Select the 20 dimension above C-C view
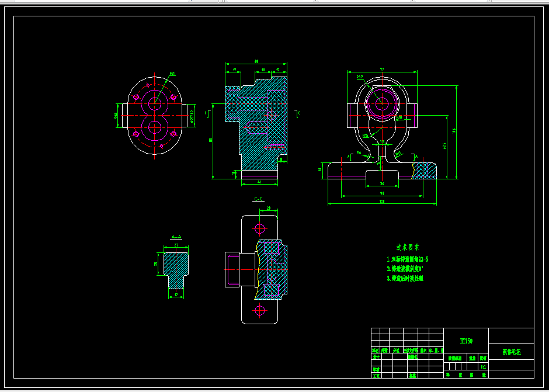549x392 pixels. click(269, 208)
